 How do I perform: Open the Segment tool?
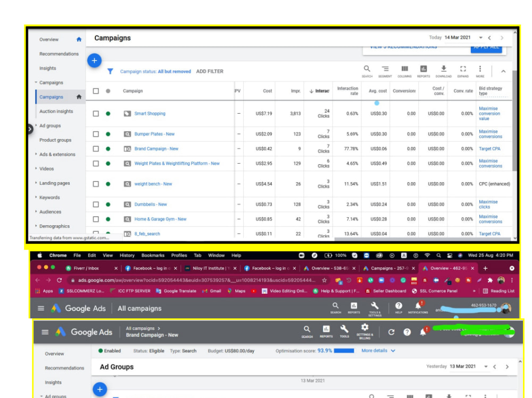tap(385, 71)
